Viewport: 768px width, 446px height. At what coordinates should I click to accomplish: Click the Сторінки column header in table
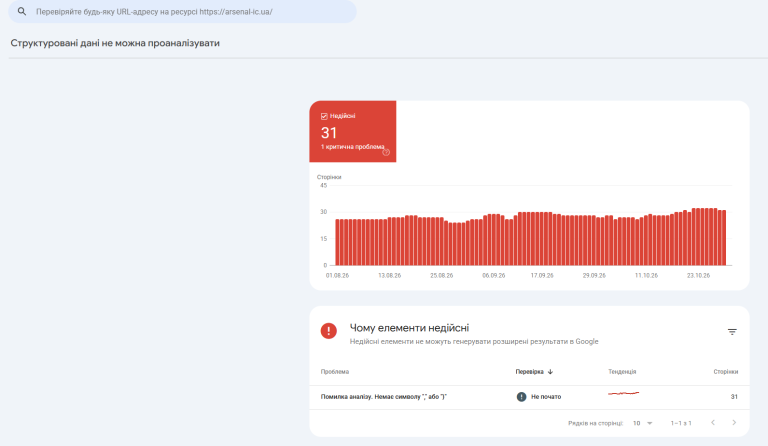(725, 372)
